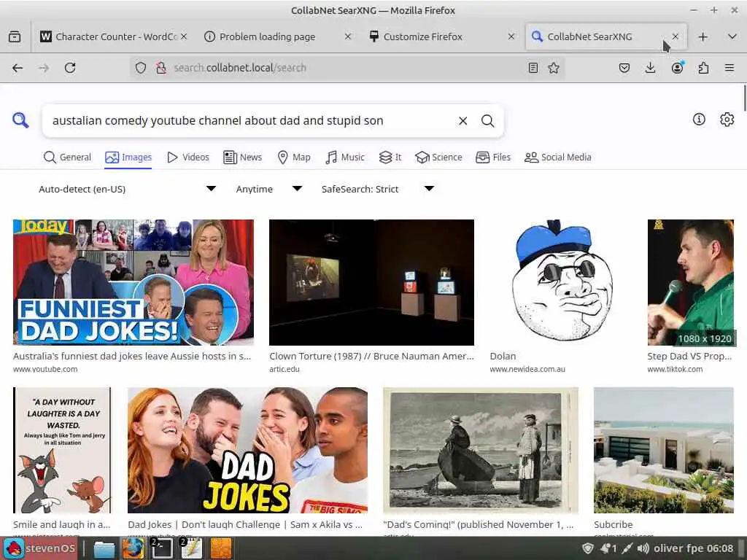Open the Anytime time range dropdown
Viewport: 747px width, 560px height.
(x=268, y=189)
